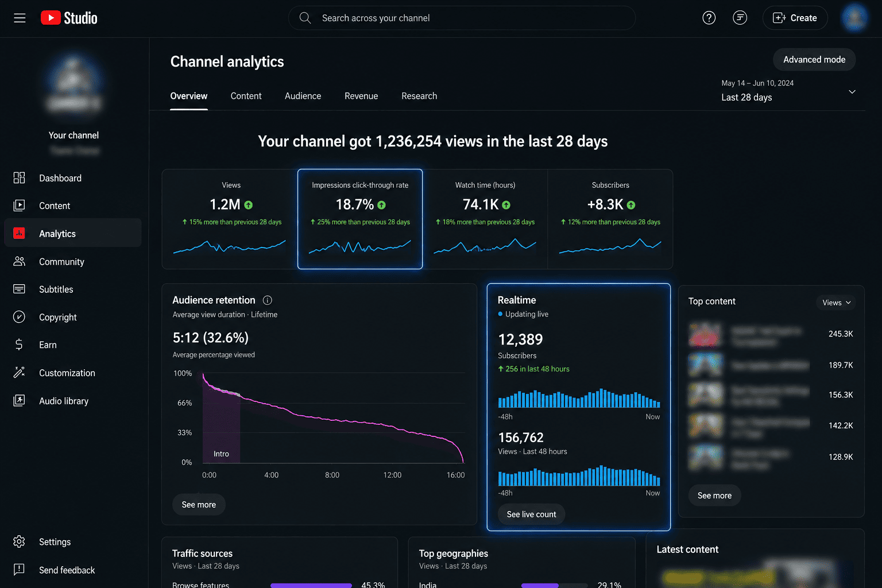Click the Browse features traffic source bar

click(x=311, y=585)
